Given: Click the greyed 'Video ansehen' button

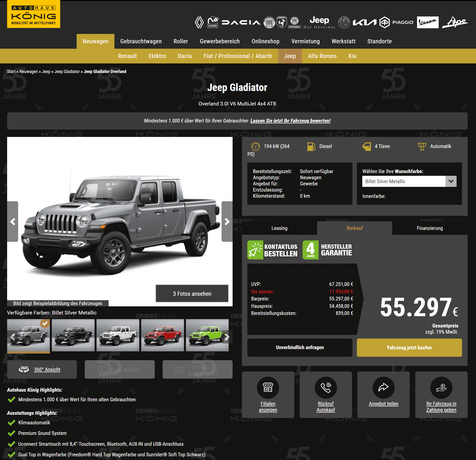Looking at the screenshot, I should tap(120, 369).
